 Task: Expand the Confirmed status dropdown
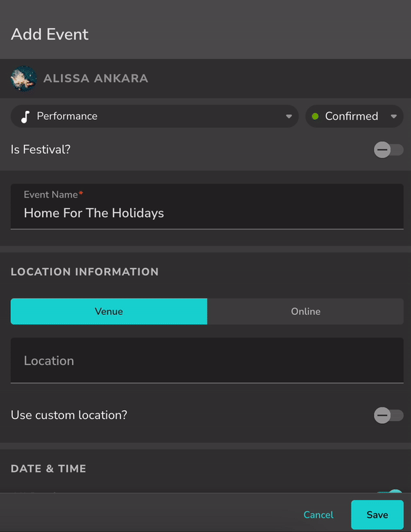(x=354, y=116)
